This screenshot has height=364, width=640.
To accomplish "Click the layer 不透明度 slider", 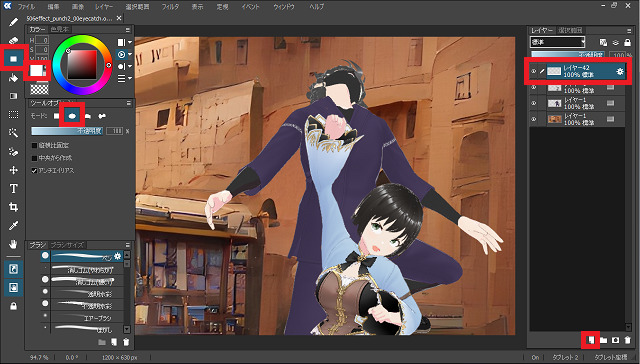I will (569, 54).
